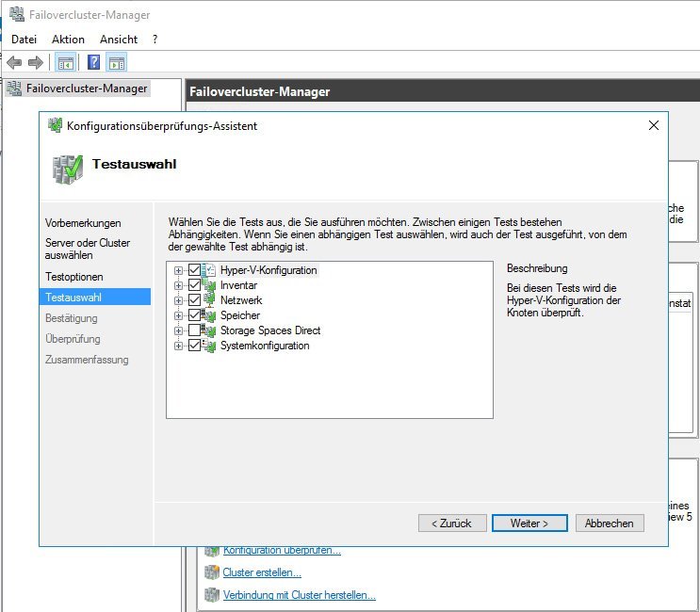Uncheck the Hyper-V-Konfiguration checkbox

pyautogui.click(x=194, y=270)
